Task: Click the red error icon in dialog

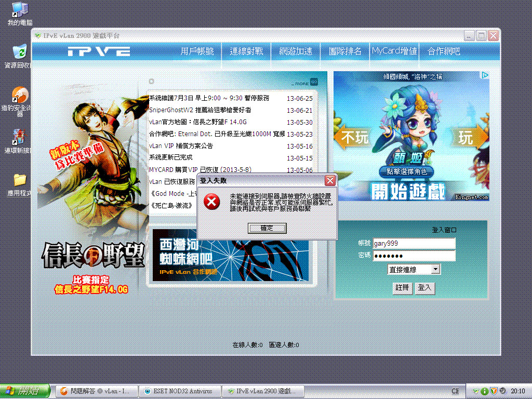Action: coord(212,202)
